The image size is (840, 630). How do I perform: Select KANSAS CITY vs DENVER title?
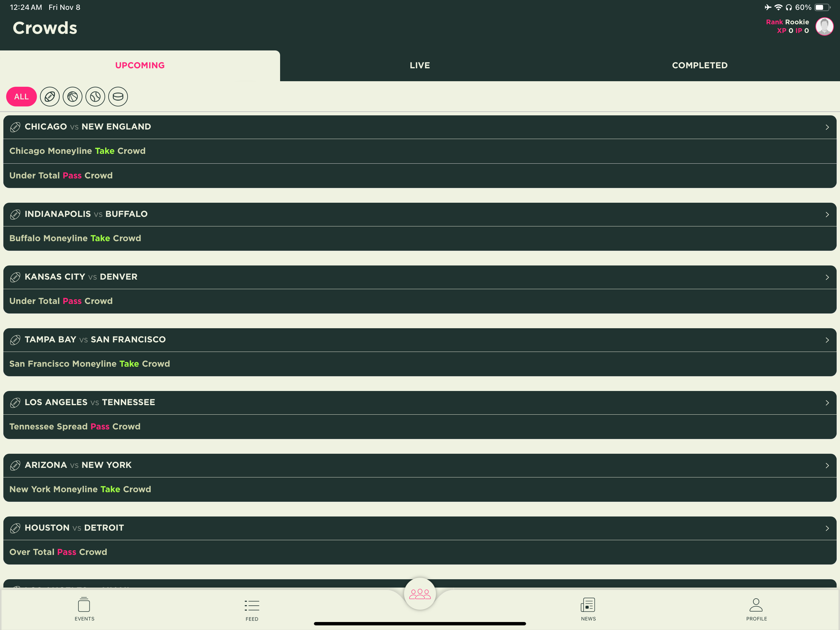coord(81,277)
